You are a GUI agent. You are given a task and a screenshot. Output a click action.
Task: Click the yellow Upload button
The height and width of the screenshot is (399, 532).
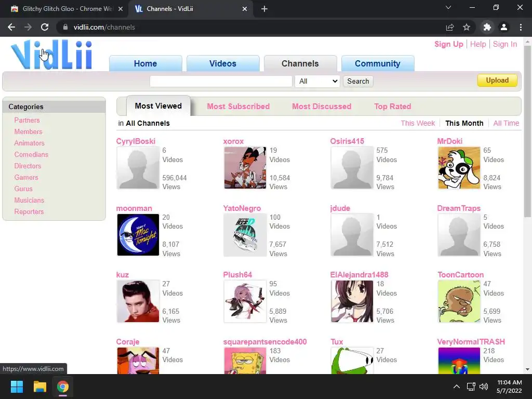[497, 81]
